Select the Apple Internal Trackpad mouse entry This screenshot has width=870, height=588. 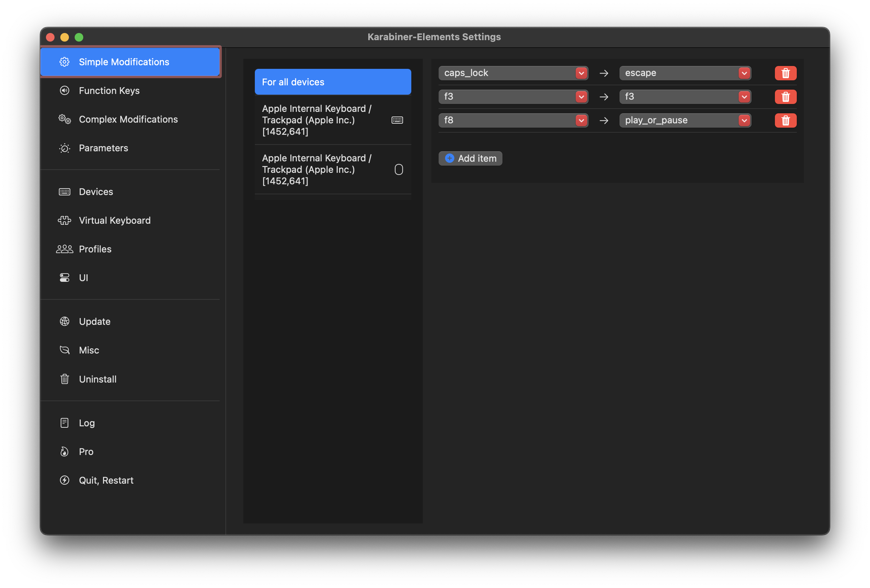[x=332, y=170]
